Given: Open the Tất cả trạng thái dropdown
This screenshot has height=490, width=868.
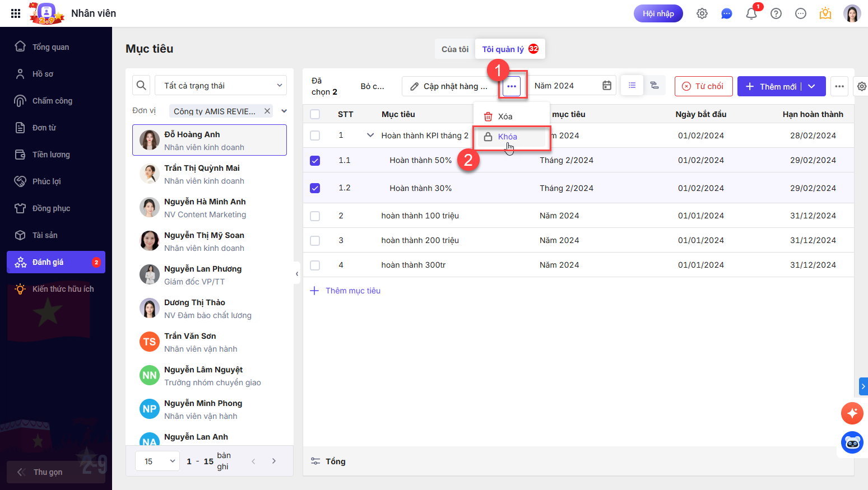Looking at the screenshot, I should tap(221, 86).
